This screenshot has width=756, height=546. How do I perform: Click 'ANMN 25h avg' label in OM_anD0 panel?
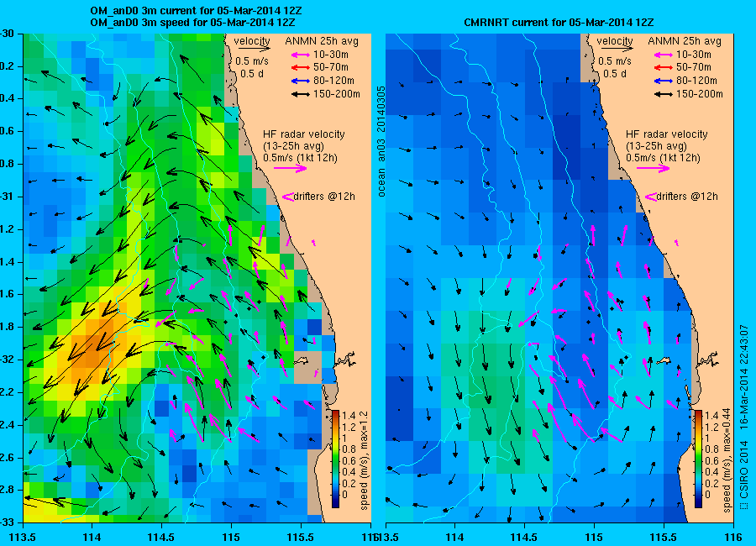[322, 41]
